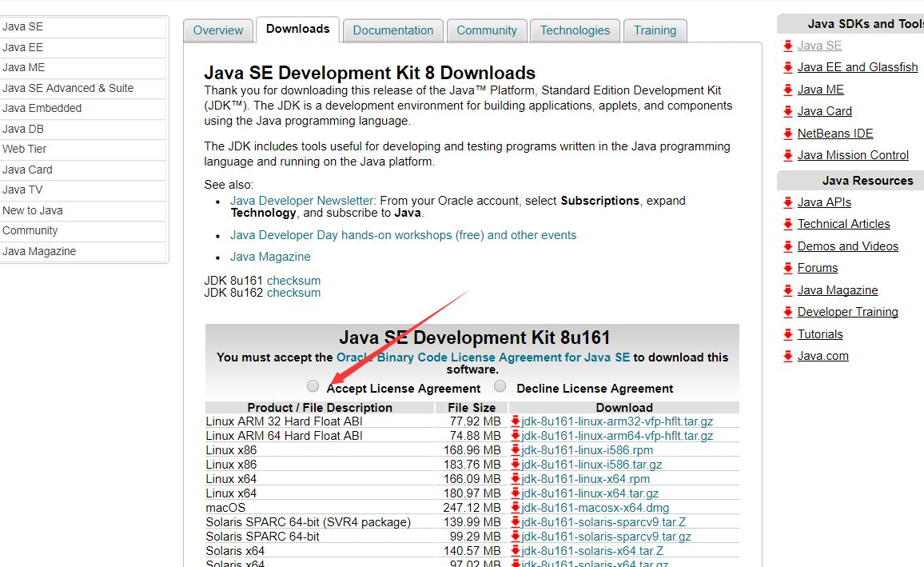Click download icon for solaris-sparcv9.tar.Z file

[x=515, y=521]
